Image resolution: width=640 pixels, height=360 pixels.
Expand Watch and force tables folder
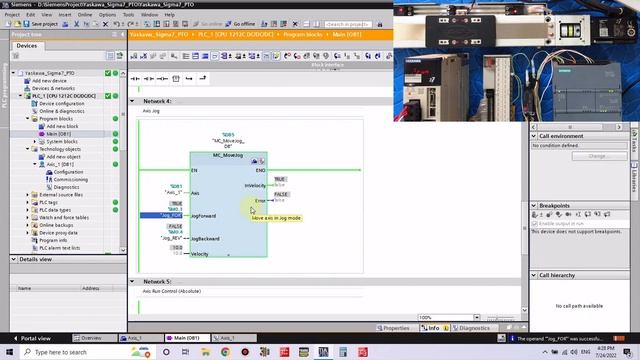(28, 218)
